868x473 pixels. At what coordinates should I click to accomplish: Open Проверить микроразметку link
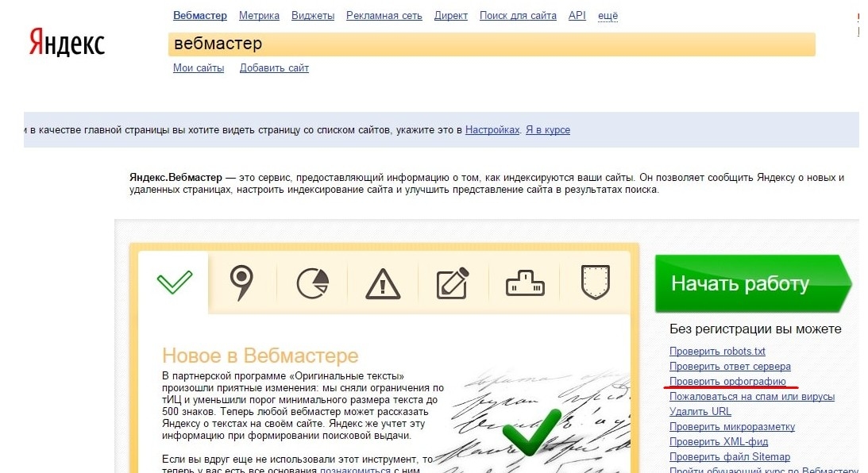click(732, 426)
